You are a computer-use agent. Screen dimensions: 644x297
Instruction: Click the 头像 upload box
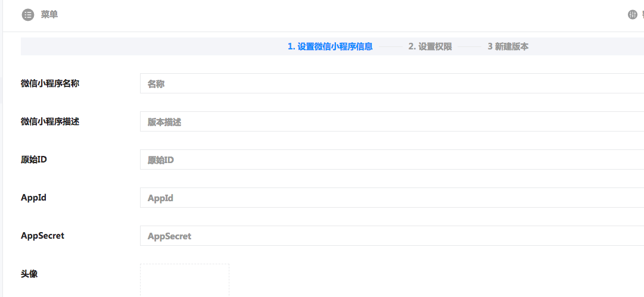coord(185,280)
